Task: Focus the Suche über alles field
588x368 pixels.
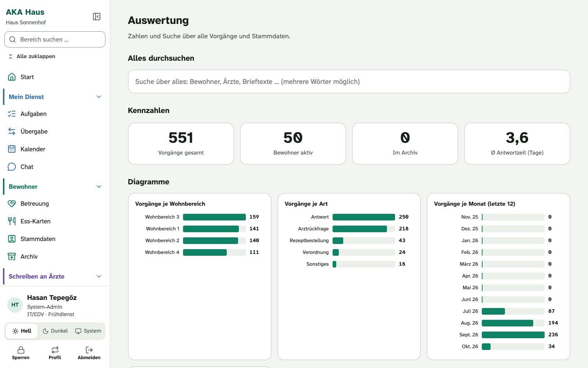Action: 349,82
